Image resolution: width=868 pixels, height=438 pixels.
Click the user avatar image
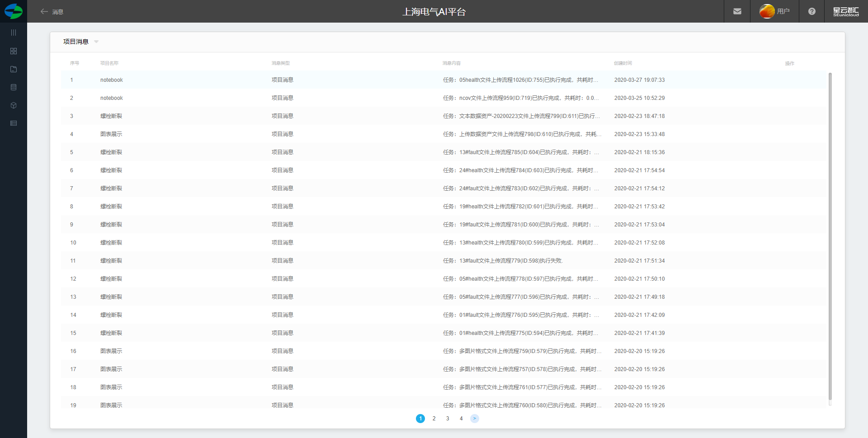coord(767,11)
